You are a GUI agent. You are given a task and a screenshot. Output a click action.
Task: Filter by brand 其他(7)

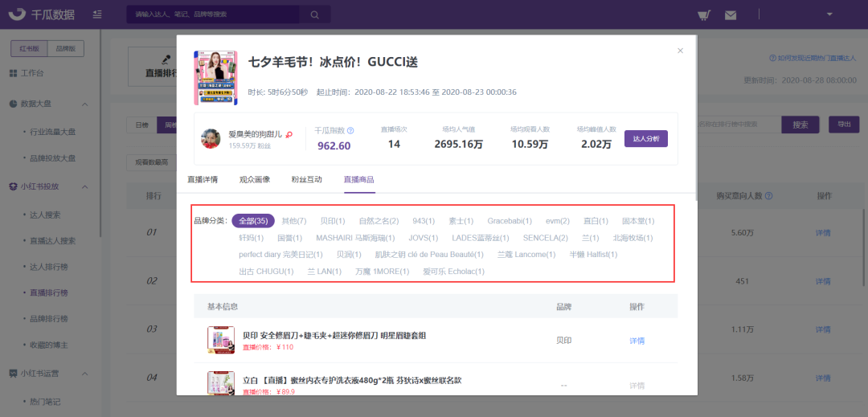tap(294, 221)
